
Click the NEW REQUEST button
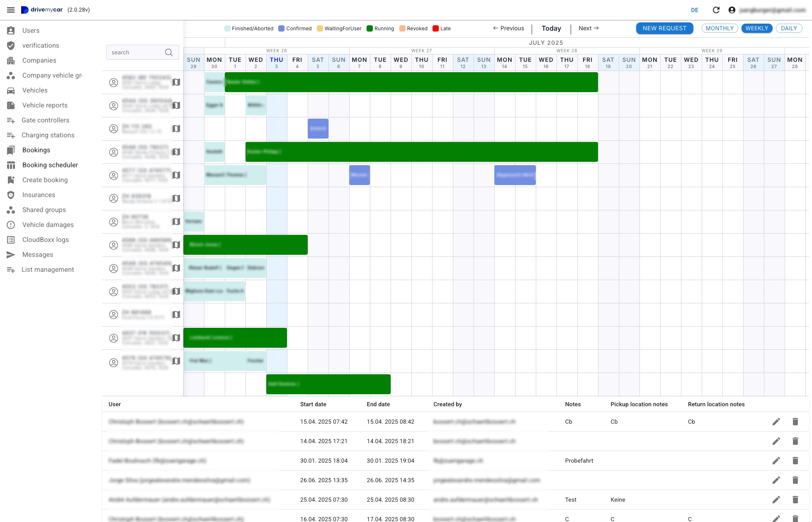(x=664, y=28)
